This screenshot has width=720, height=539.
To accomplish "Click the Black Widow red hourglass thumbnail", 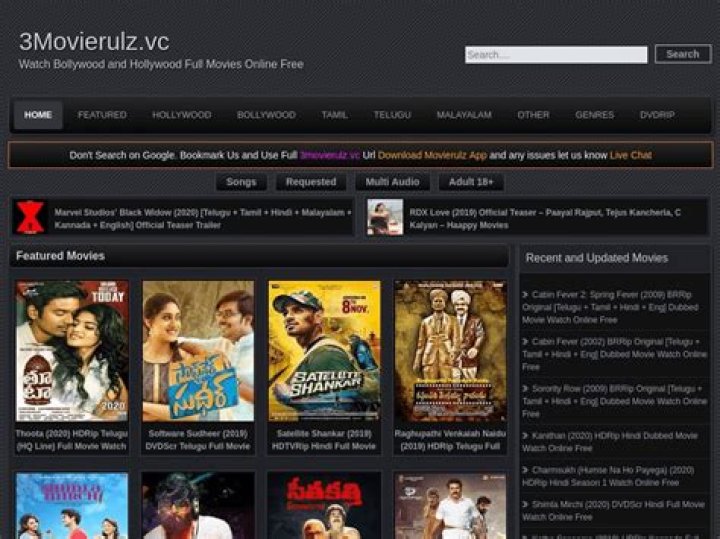I will pos(30,217).
